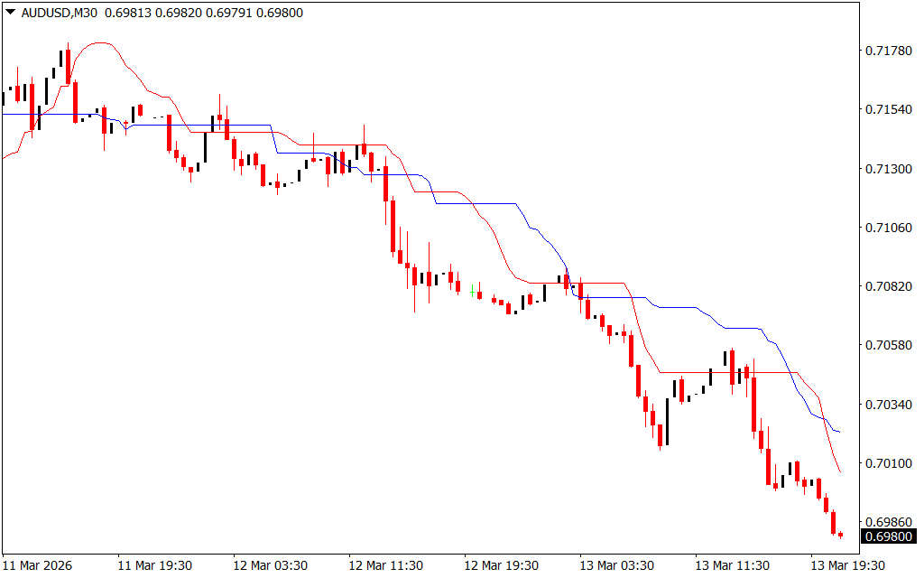Click the 11 Mar 19:30 time label

(x=154, y=565)
